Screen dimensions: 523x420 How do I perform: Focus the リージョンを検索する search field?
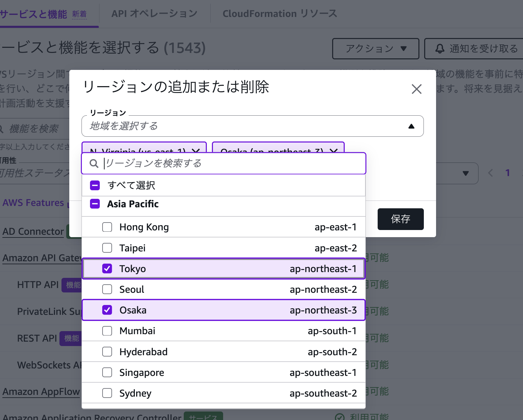click(223, 164)
